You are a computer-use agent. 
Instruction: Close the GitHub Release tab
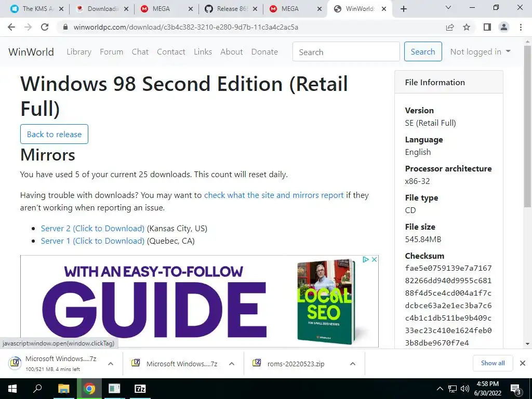pos(255,9)
